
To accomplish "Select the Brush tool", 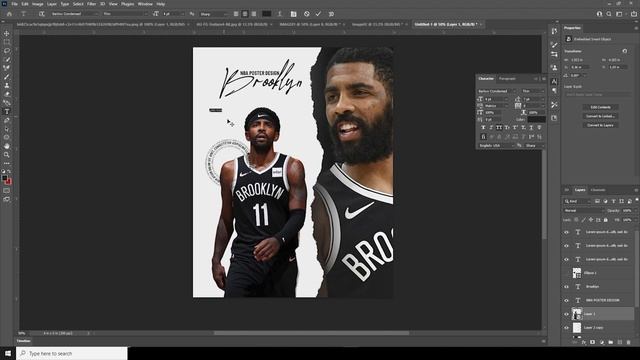I will click(x=7, y=77).
